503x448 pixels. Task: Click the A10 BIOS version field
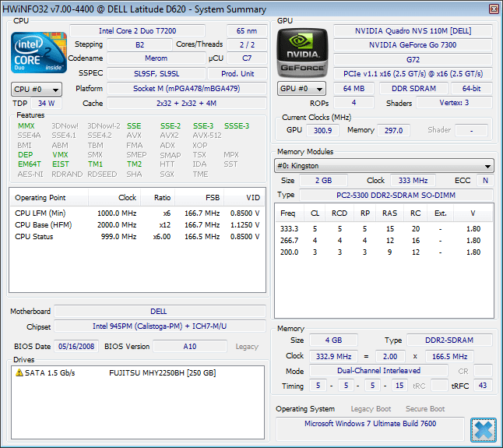(x=190, y=346)
